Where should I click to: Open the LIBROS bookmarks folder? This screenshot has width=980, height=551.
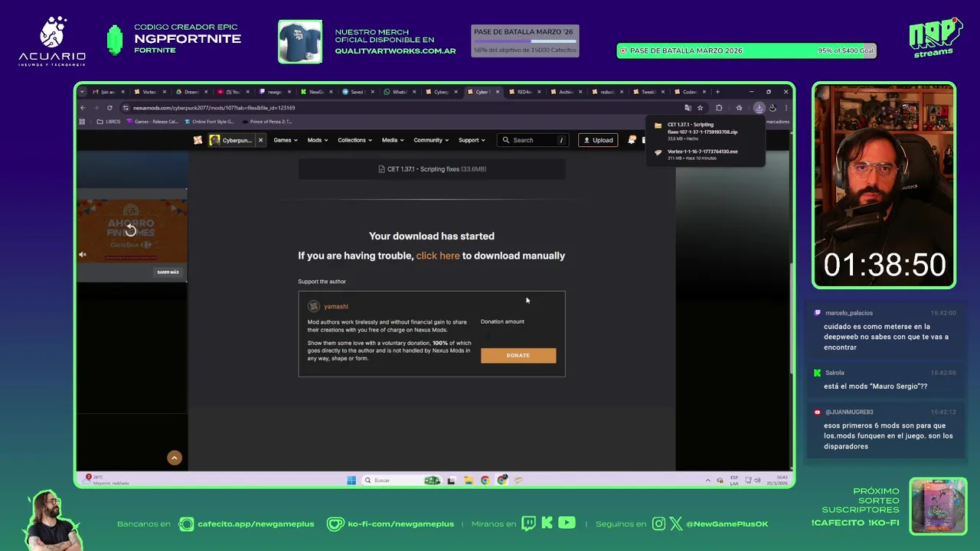click(109, 122)
